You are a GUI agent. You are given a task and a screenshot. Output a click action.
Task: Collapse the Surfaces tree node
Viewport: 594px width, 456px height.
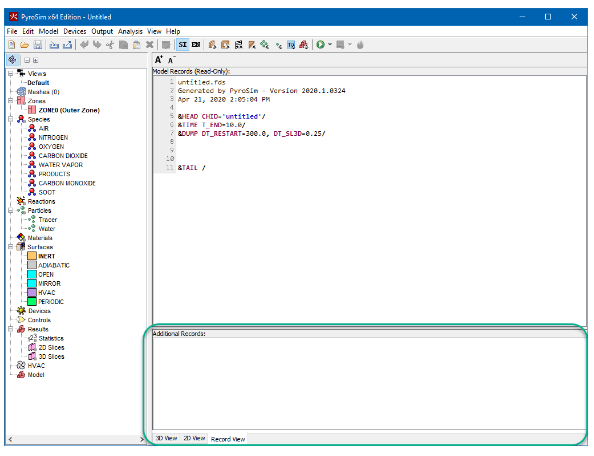[x=11, y=247]
